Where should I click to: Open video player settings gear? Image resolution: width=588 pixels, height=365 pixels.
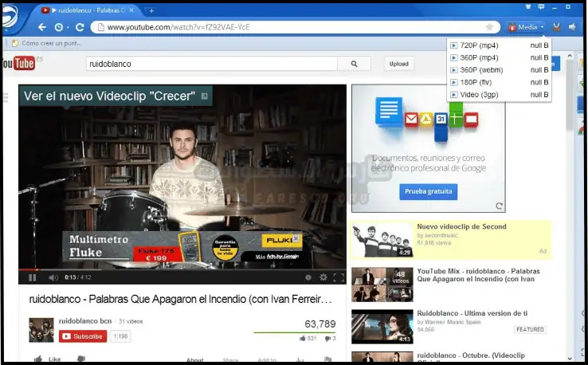point(323,277)
